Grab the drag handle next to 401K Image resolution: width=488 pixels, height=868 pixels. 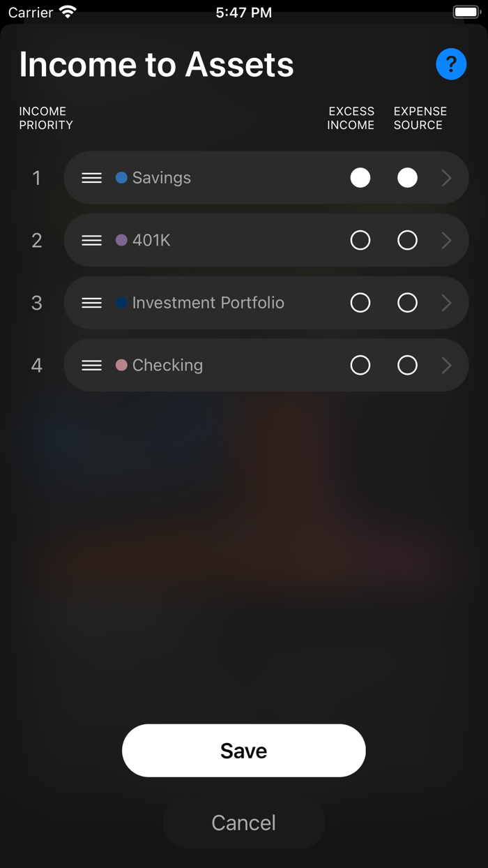tap(91, 240)
